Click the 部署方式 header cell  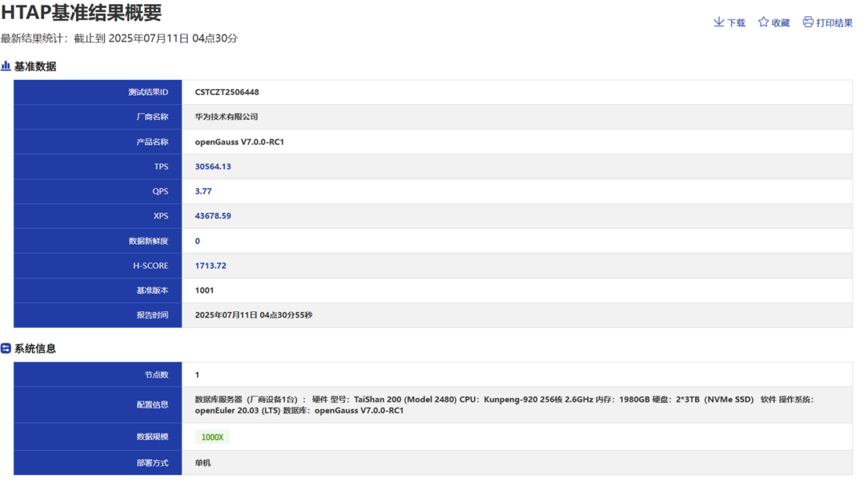tap(98, 463)
